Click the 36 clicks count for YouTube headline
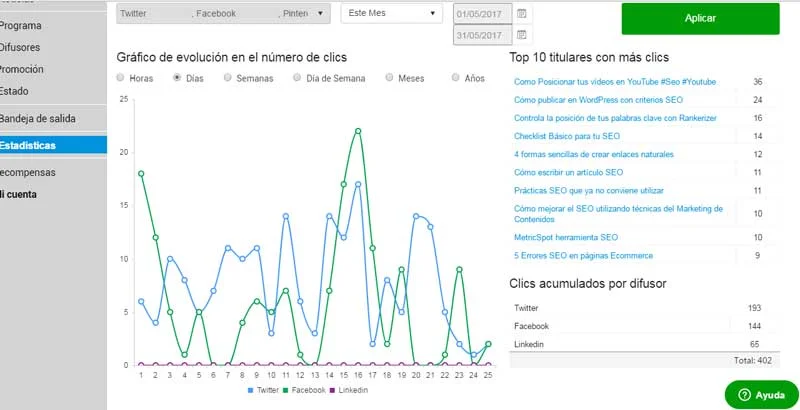 coord(757,82)
